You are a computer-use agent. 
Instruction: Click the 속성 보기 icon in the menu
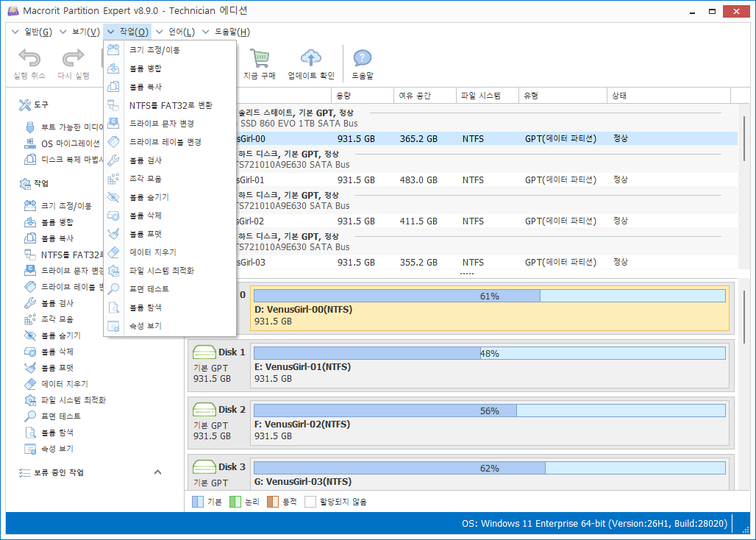point(113,326)
